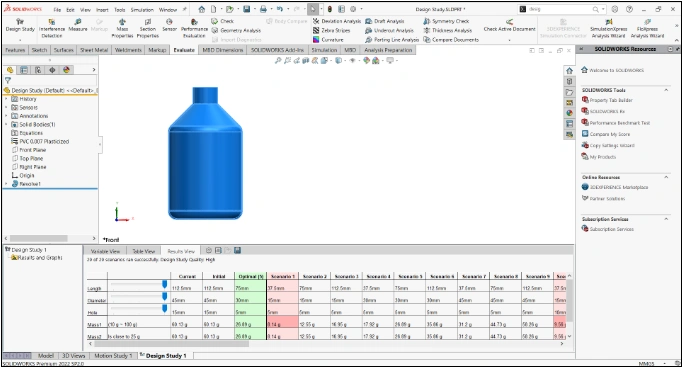684x369 pixels.
Task: Adjust the Diameter slider handle
Action: point(164,297)
